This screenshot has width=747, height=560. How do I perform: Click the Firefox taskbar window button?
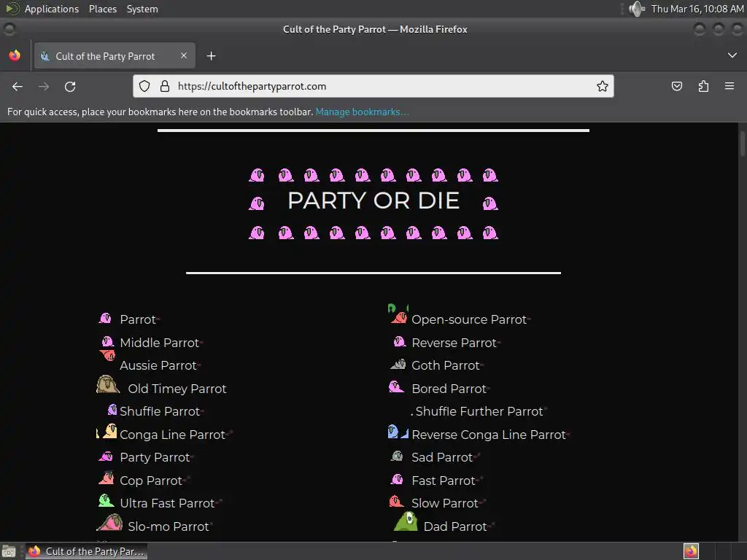(86, 551)
